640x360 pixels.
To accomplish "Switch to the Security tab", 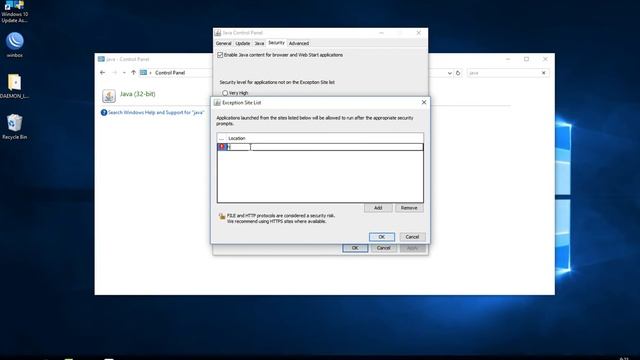I will (x=276, y=43).
